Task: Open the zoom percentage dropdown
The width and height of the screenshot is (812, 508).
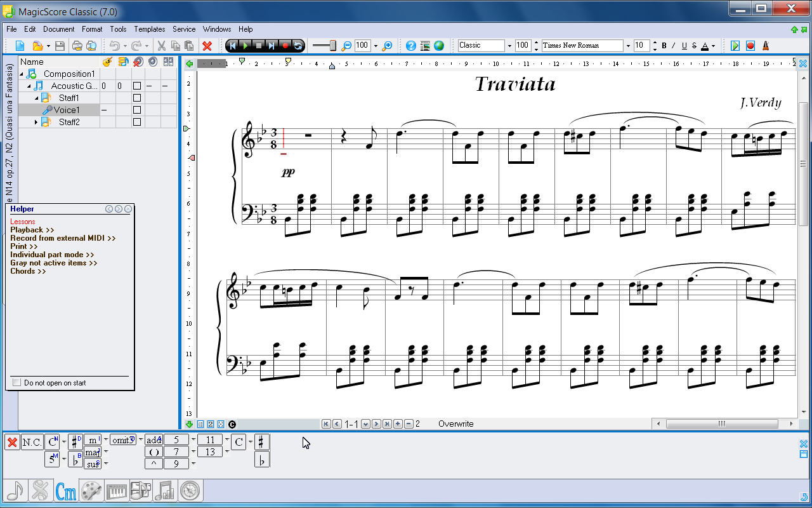Action: tap(376, 46)
